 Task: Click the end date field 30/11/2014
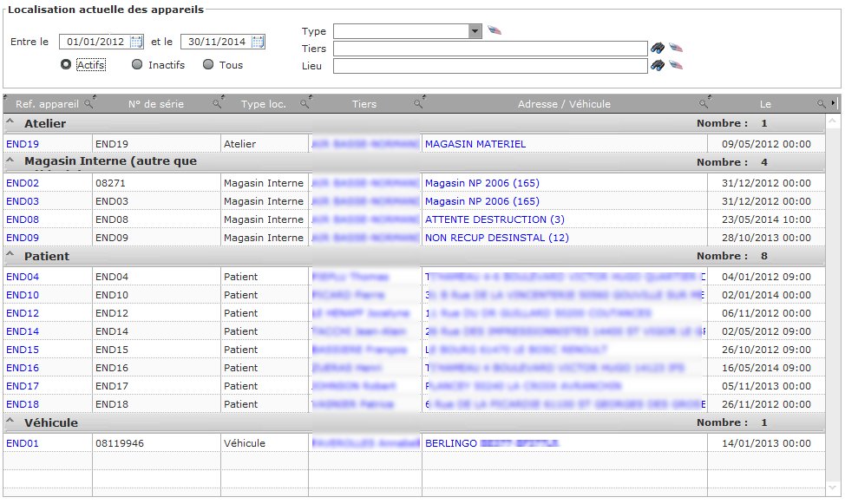coord(216,42)
